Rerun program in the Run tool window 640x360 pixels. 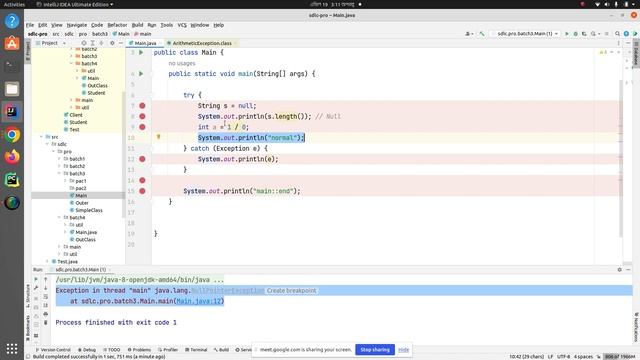click(36, 279)
